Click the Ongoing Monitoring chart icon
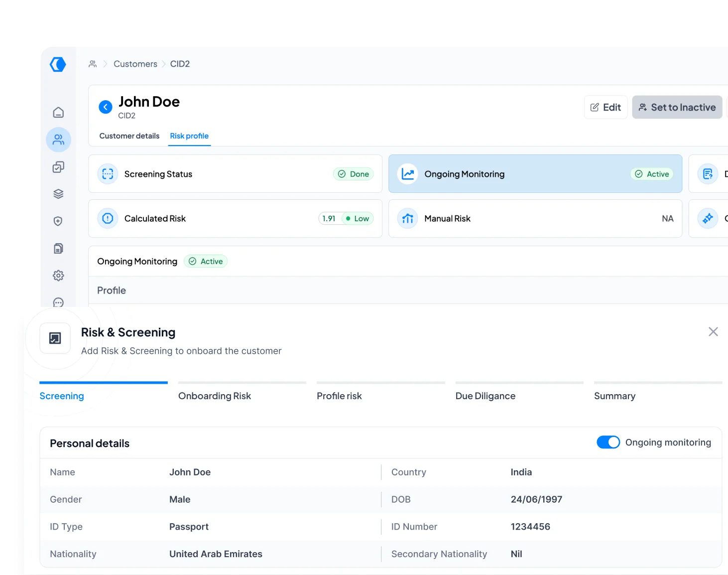Image resolution: width=728 pixels, height=575 pixels. [x=407, y=174]
